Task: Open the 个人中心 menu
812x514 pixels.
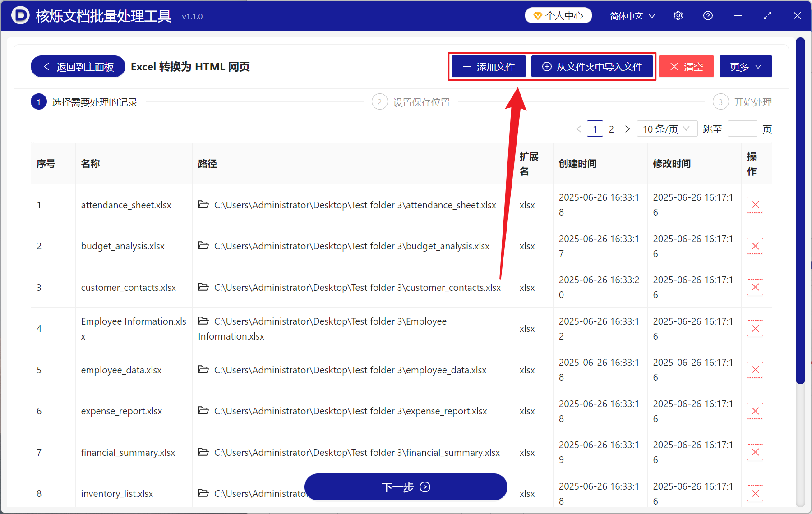Action: point(558,15)
